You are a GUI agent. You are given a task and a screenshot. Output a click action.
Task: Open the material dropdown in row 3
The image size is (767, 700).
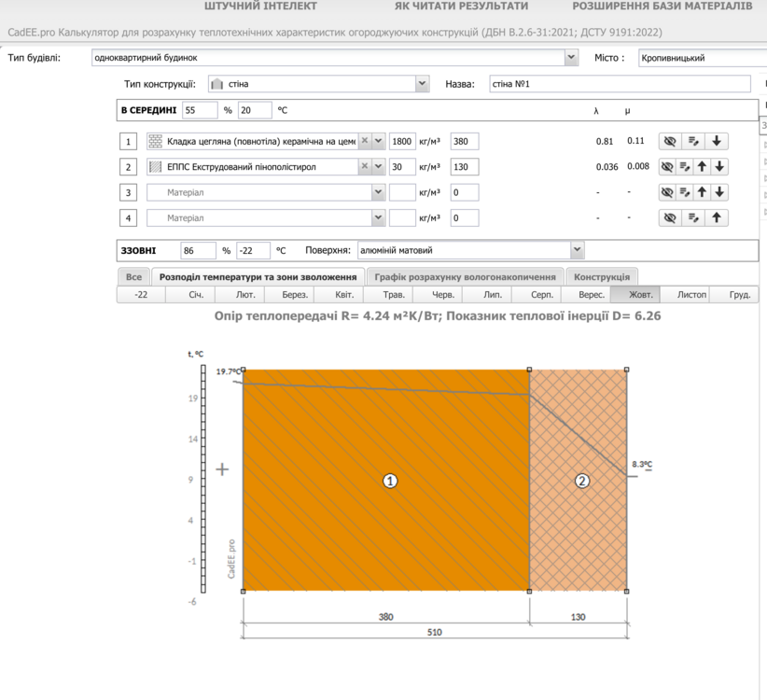(378, 192)
